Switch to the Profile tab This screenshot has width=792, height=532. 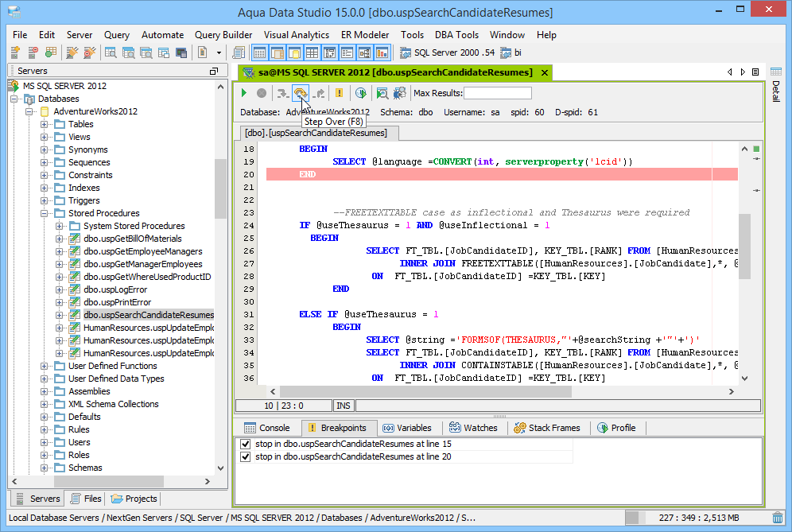[616, 428]
